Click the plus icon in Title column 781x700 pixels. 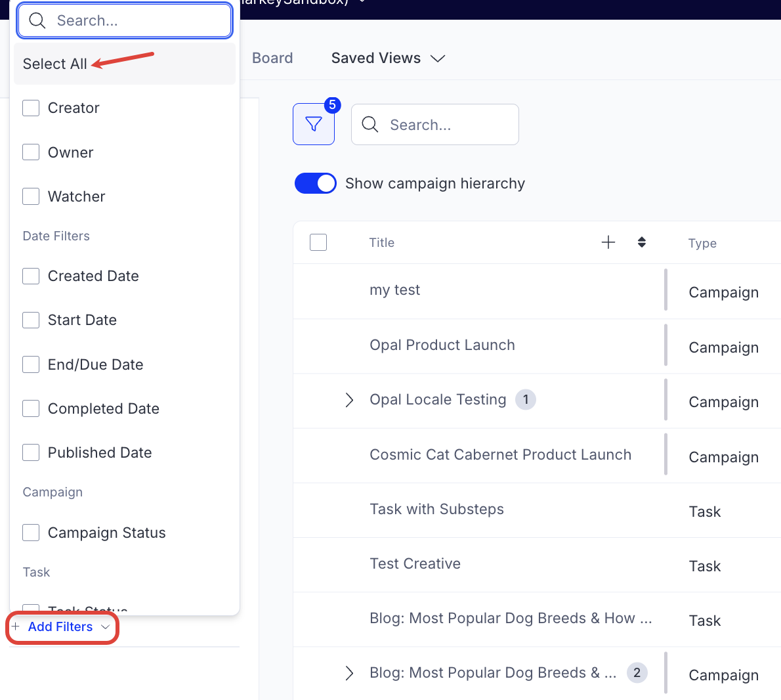tap(608, 242)
